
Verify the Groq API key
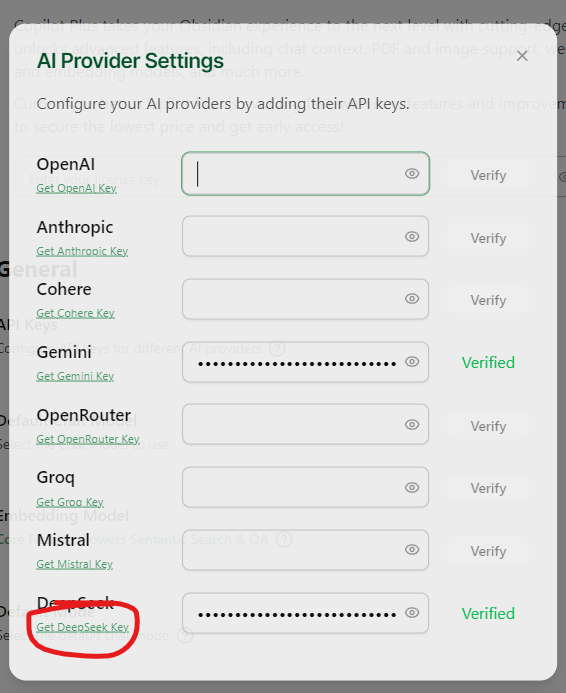pos(488,488)
